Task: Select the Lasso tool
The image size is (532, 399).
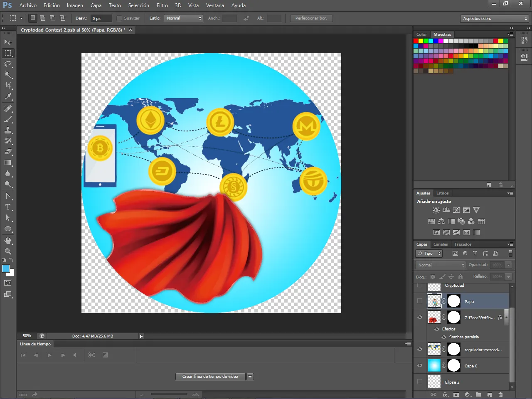Action: pyautogui.click(x=8, y=64)
